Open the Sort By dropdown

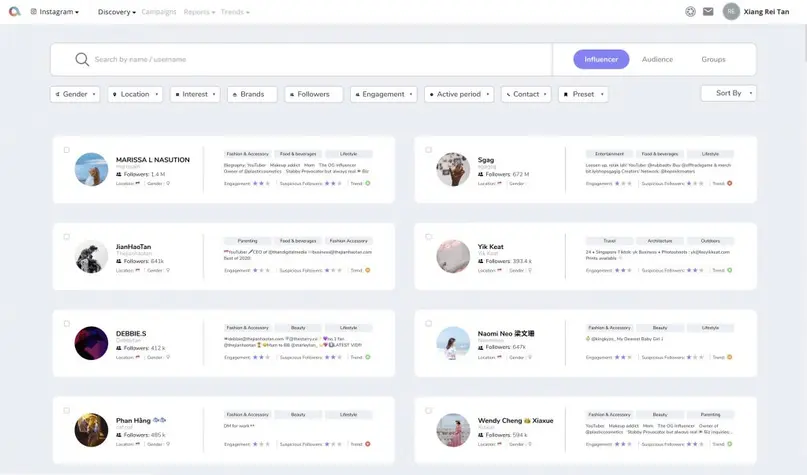click(729, 93)
